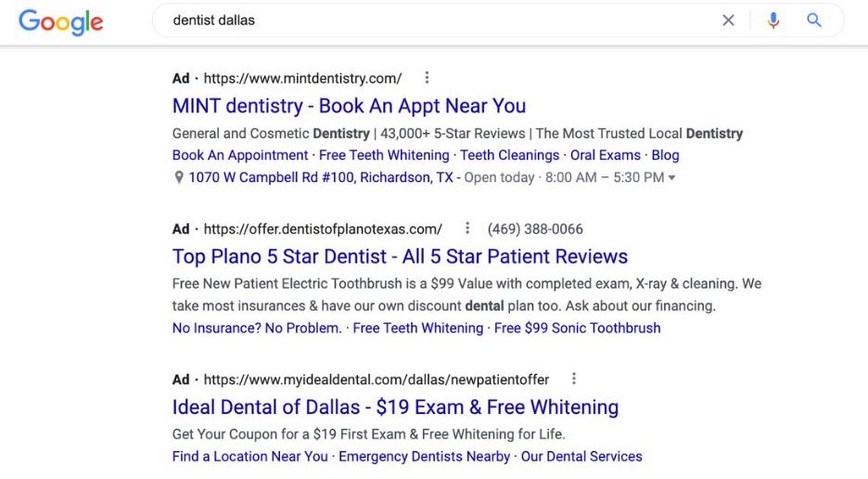
Task: Follow 'Free $99 Sonic Toothbrush' sitelink
Action: (x=578, y=329)
